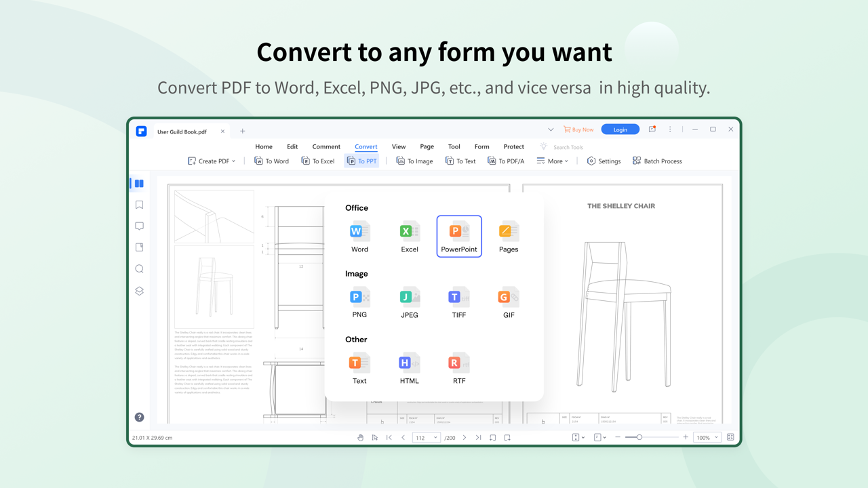868x488 pixels.
Task: Go to the previous page
Action: pos(403,438)
